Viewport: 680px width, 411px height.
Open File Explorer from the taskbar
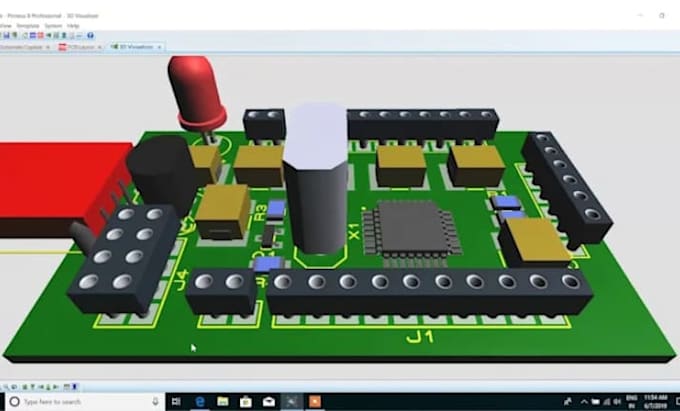pos(222,402)
